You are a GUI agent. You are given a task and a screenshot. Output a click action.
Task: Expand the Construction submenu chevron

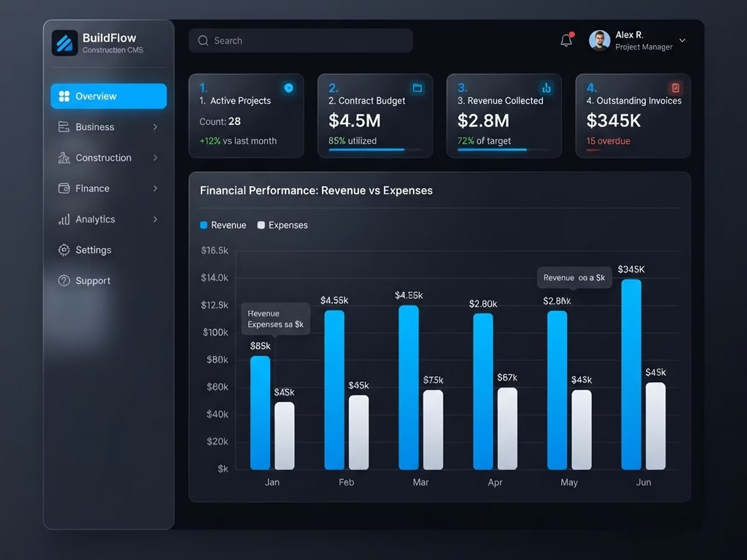click(x=155, y=158)
